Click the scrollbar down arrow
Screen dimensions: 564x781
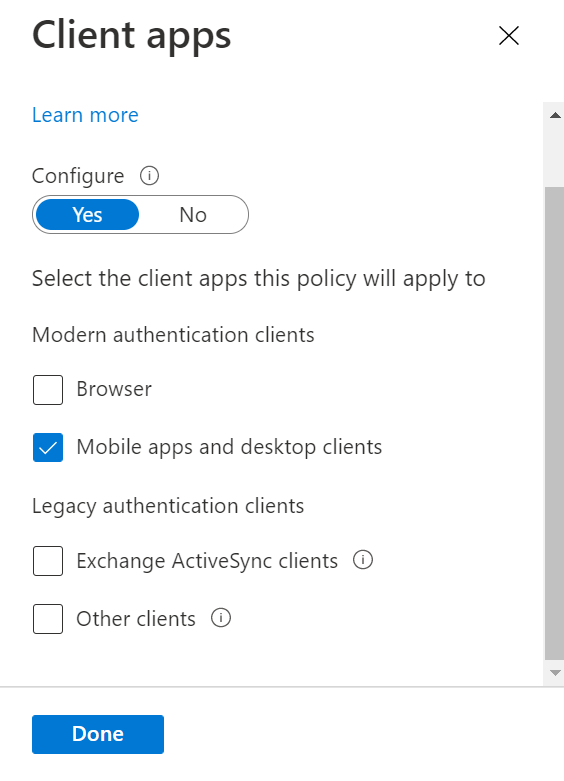click(555, 673)
